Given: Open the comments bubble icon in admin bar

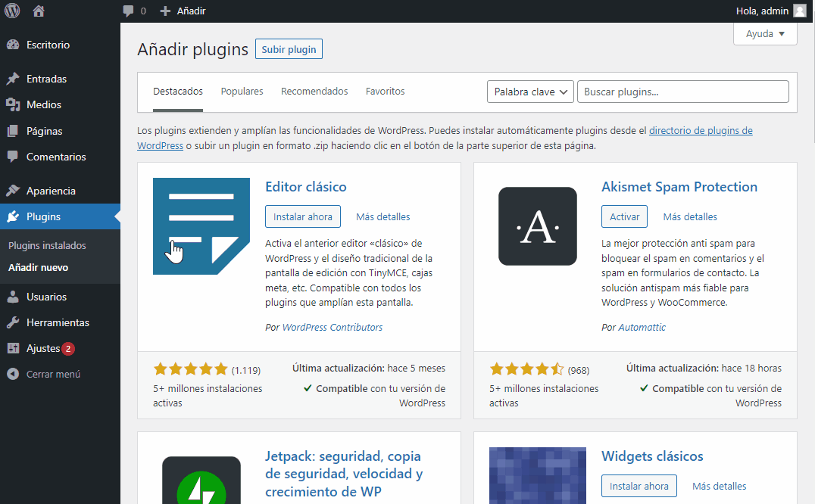Looking at the screenshot, I should (128, 11).
